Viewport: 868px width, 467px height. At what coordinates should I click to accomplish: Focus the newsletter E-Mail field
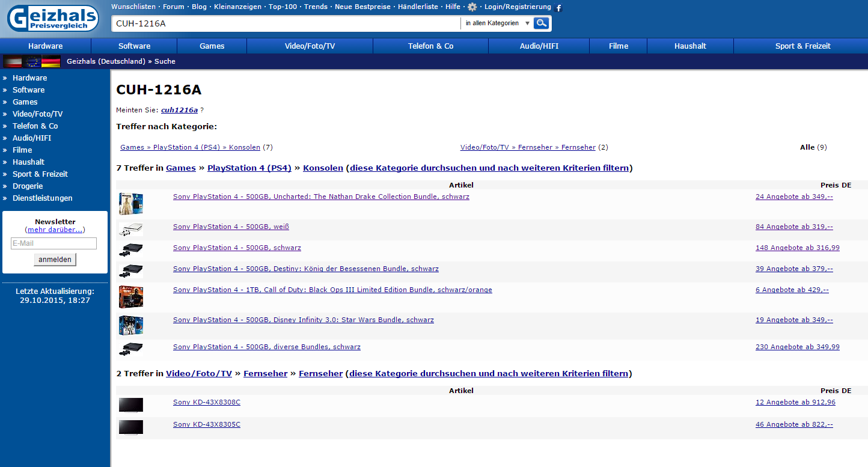[53, 243]
